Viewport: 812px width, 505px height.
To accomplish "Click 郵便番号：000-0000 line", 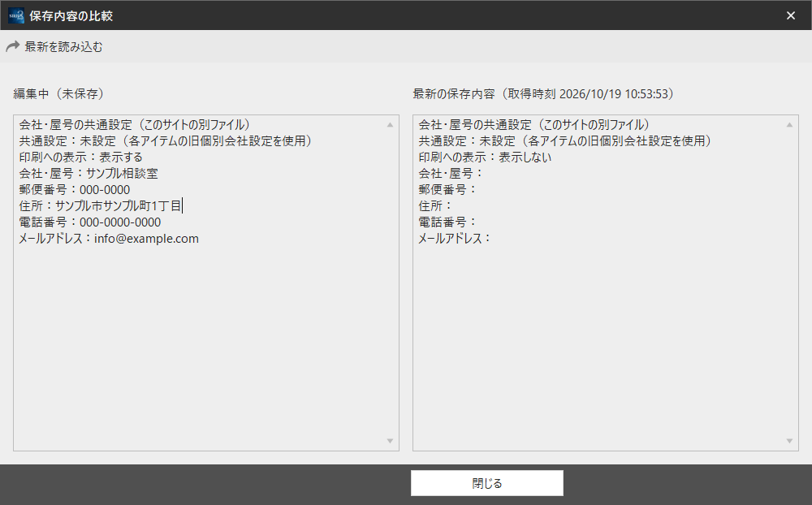I will [75, 189].
